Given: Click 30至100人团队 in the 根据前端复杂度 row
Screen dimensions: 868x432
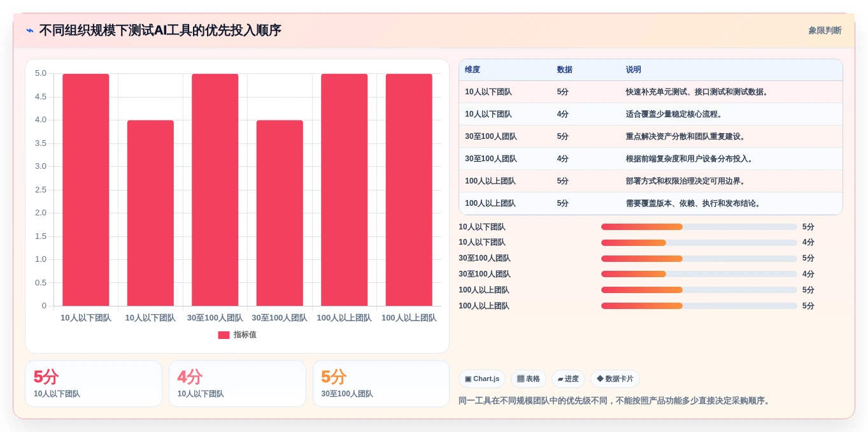Looking at the screenshot, I should pos(491,159).
